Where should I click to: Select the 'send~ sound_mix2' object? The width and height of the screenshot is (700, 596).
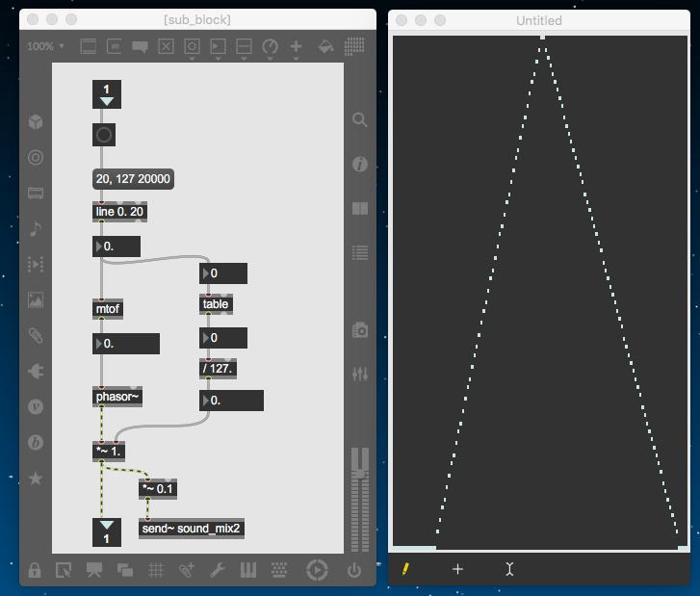pyautogui.click(x=192, y=529)
